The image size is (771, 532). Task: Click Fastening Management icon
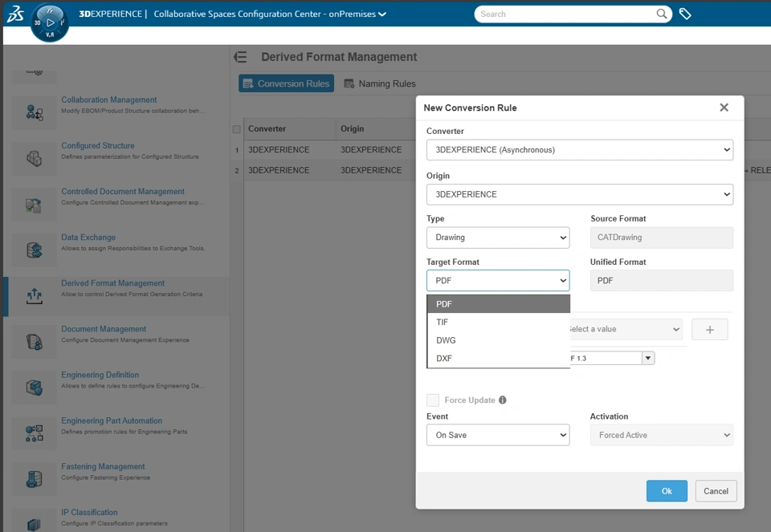point(34,479)
